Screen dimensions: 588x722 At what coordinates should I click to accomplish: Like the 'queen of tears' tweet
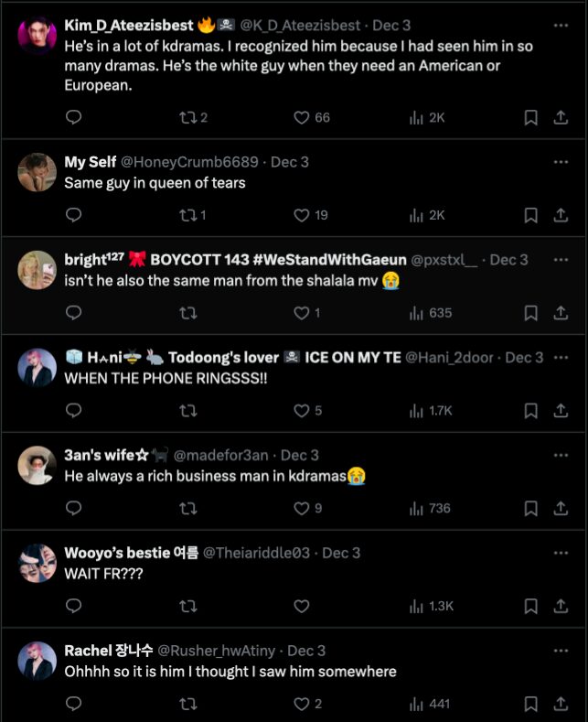pos(302,215)
